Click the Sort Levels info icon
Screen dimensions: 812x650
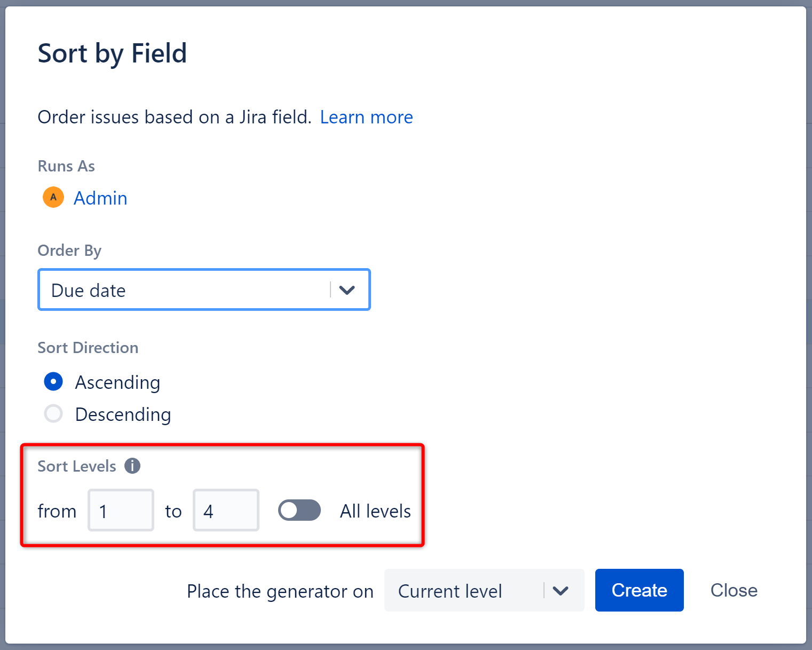(x=132, y=466)
